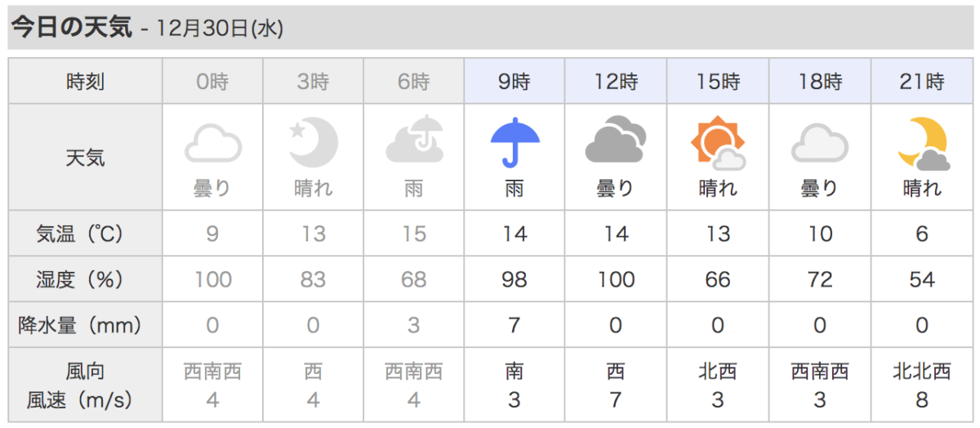The height and width of the screenshot is (428, 980).
Task: Click the 7 mm precipitation value at 9時
Action: (x=514, y=326)
